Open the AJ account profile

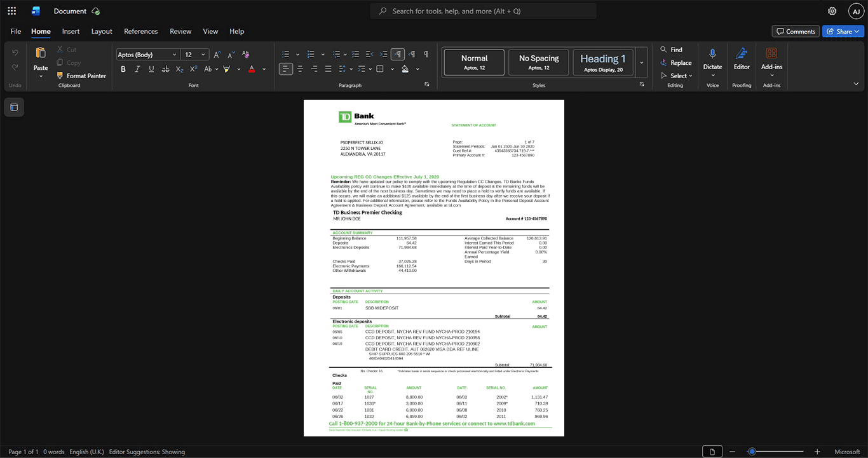[857, 11]
